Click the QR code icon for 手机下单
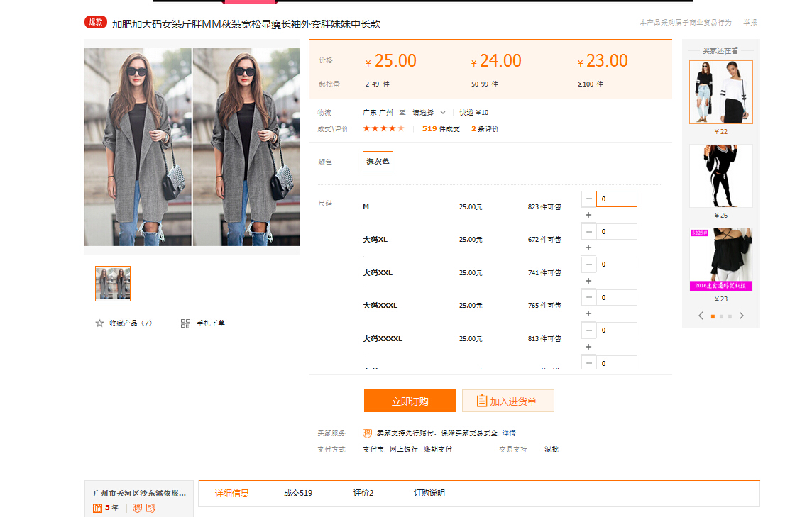 tap(185, 323)
